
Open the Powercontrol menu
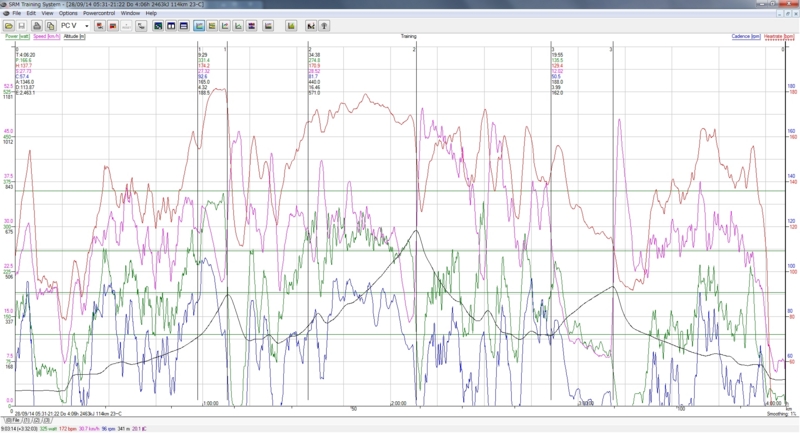(x=99, y=13)
